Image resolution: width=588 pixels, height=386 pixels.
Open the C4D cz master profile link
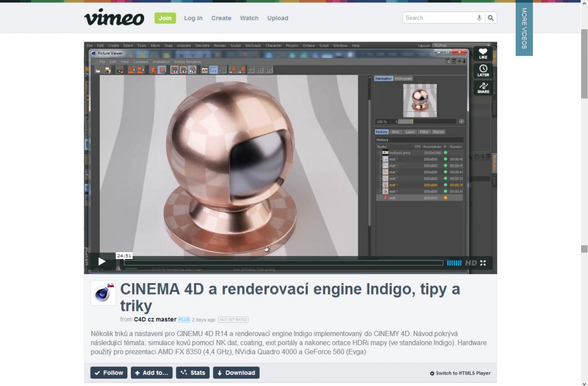coord(155,319)
